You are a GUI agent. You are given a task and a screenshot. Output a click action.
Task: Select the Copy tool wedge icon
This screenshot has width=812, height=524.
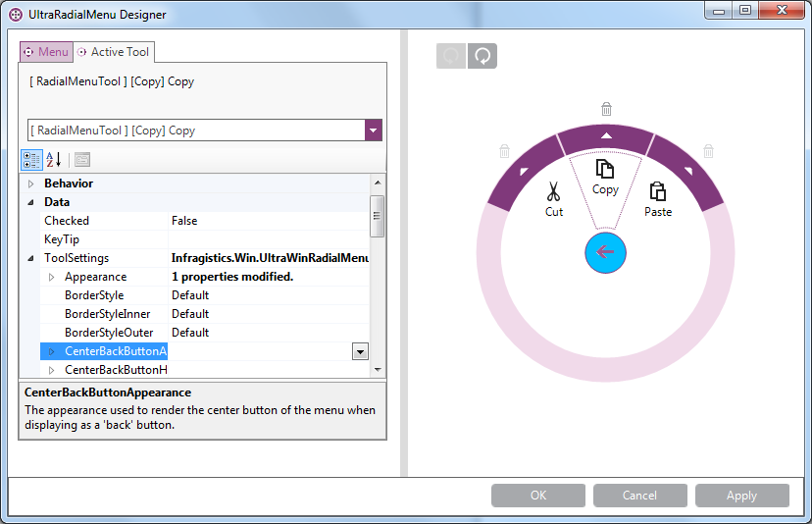pyautogui.click(x=605, y=170)
